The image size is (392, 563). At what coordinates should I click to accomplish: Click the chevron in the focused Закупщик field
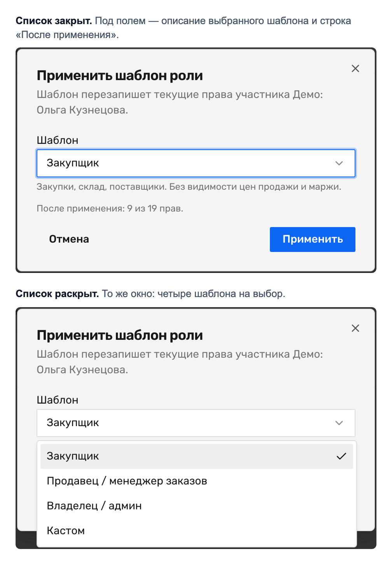pos(339,163)
